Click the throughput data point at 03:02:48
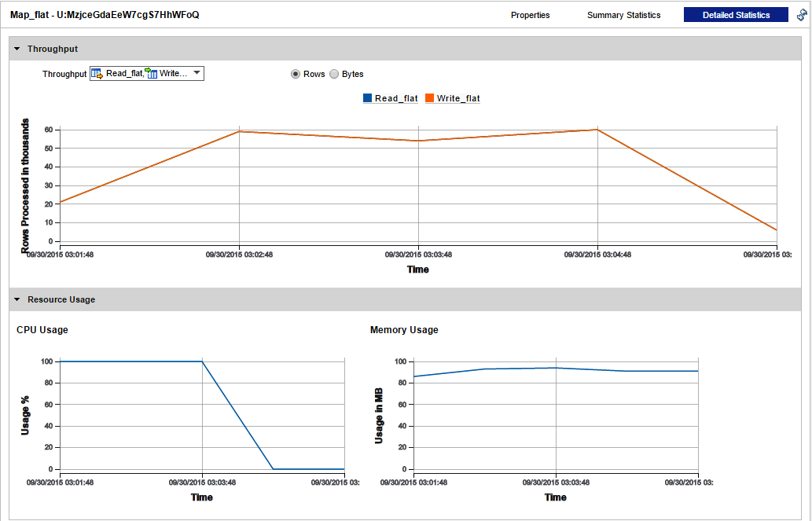Viewport: 812px width, 521px height. (x=239, y=131)
